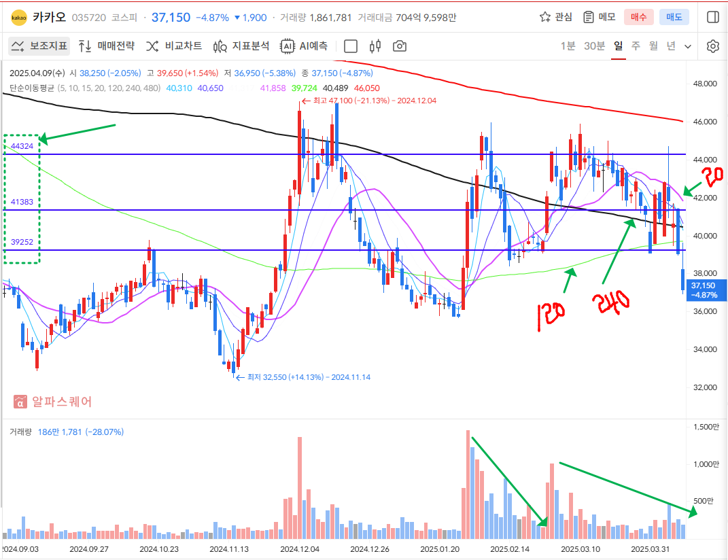This screenshot has height=560, width=728.
Task: Click 코스피 market label
Action: pos(124,18)
